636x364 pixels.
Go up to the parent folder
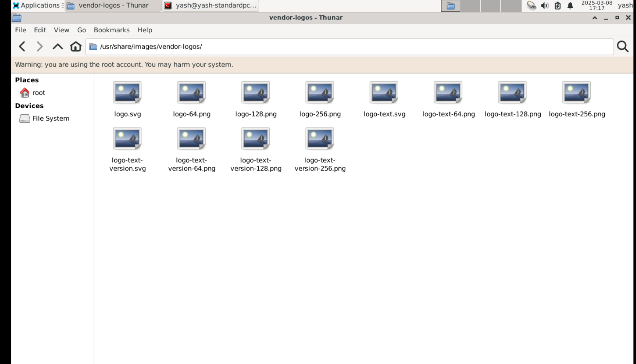(x=58, y=46)
